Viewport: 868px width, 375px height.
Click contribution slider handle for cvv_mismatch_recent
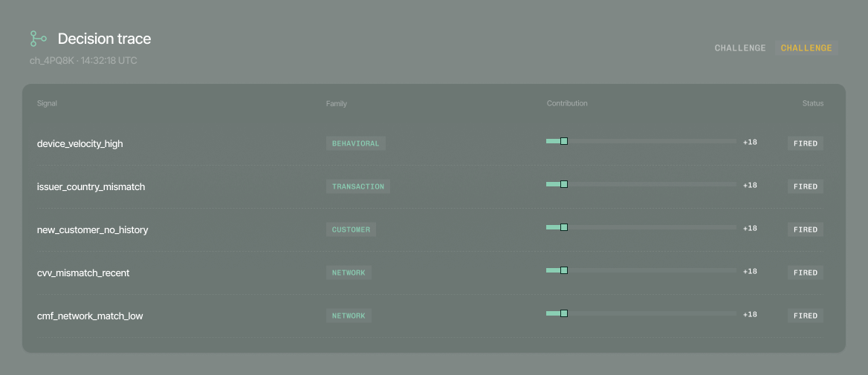coord(564,270)
